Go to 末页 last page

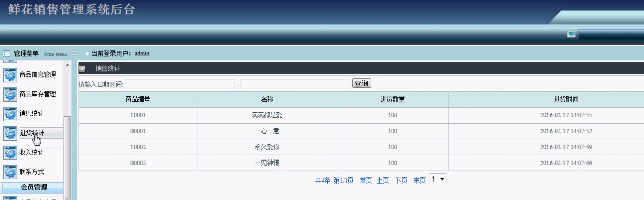[420, 181]
